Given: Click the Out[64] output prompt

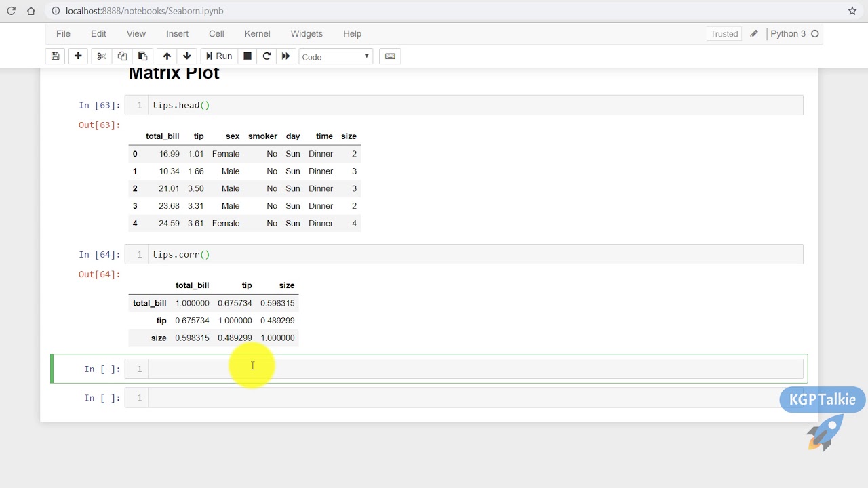Looking at the screenshot, I should pyautogui.click(x=100, y=274).
